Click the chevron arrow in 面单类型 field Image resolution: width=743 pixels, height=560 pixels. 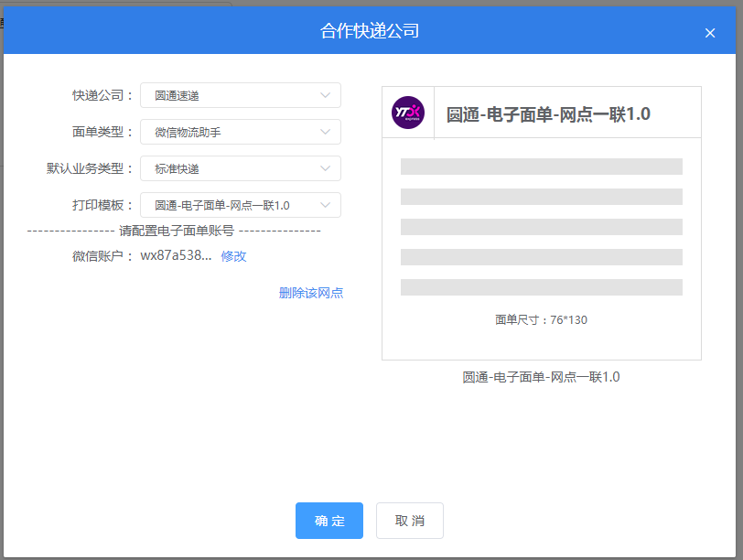click(x=326, y=132)
